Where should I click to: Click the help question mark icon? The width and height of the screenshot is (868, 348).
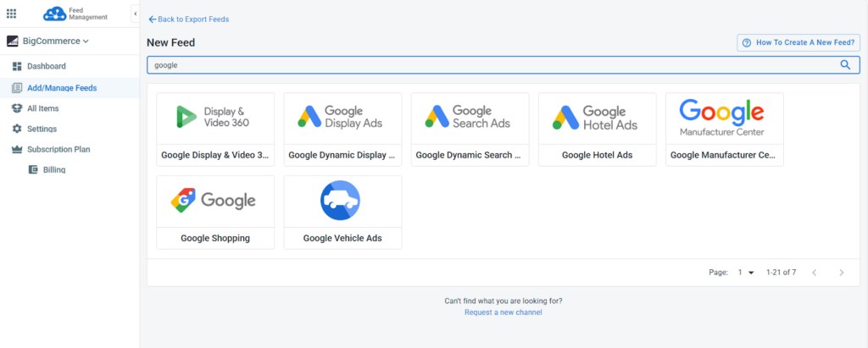coord(747,42)
